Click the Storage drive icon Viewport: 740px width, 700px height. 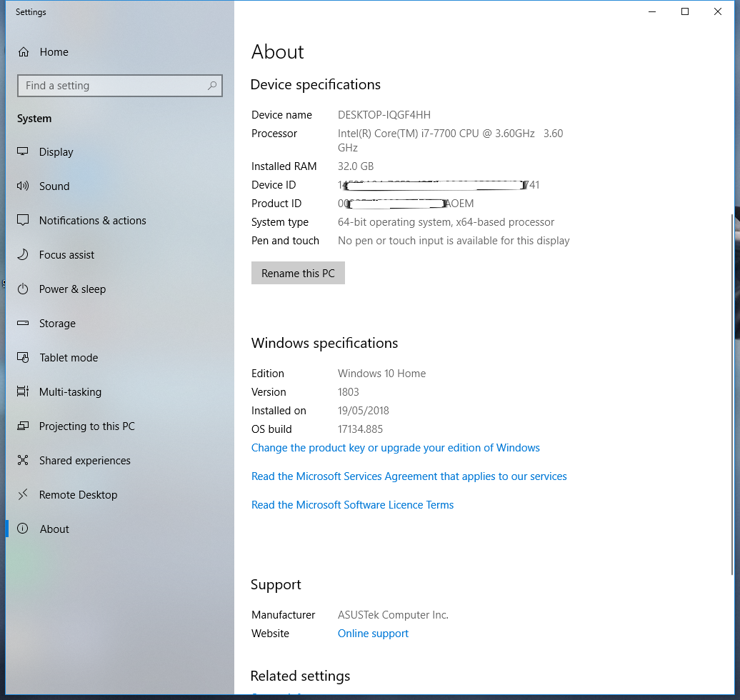23,324
